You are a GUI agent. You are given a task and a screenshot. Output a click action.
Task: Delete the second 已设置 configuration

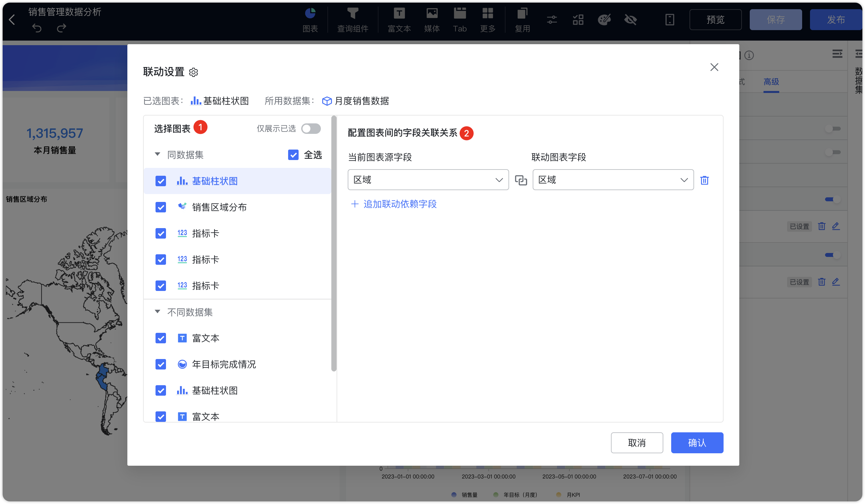tap(821, 282)
